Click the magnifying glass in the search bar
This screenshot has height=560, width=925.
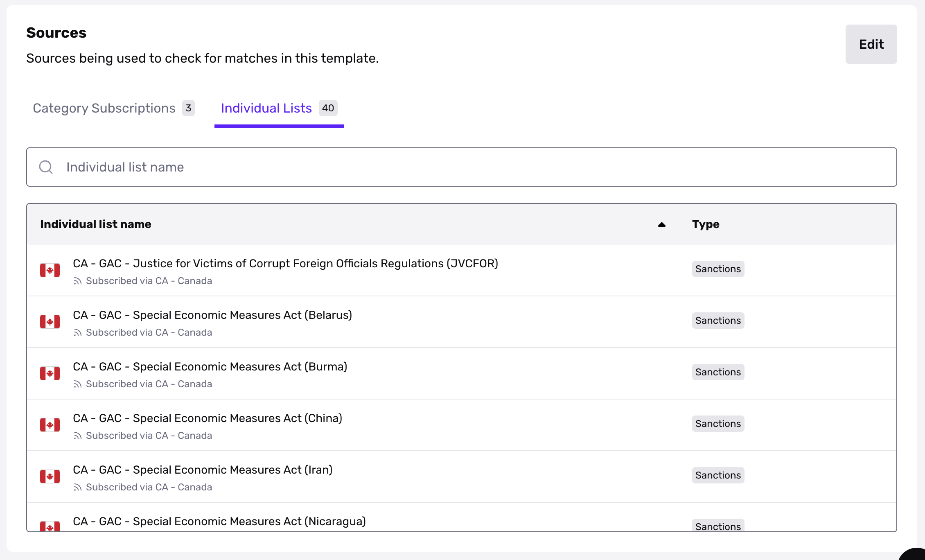46,167
